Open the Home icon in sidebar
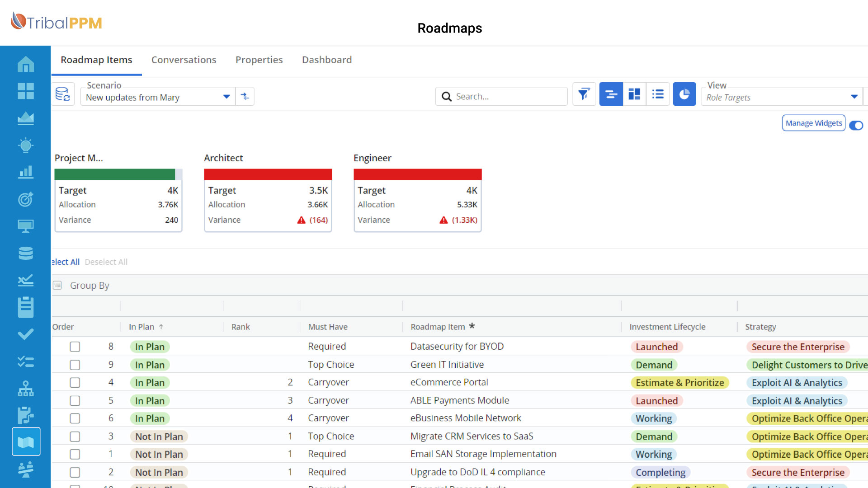Viewport: 868px width, 488px height. [x=26, y=64]
